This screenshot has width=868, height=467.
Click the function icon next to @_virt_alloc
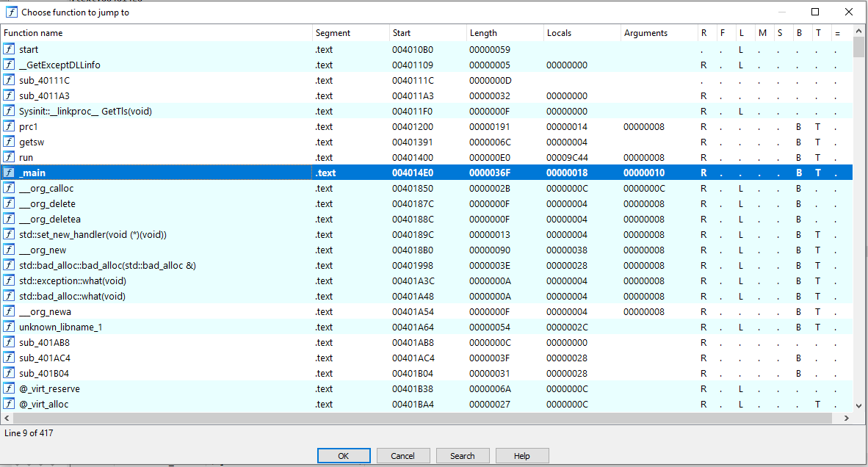tap(10, 404)
